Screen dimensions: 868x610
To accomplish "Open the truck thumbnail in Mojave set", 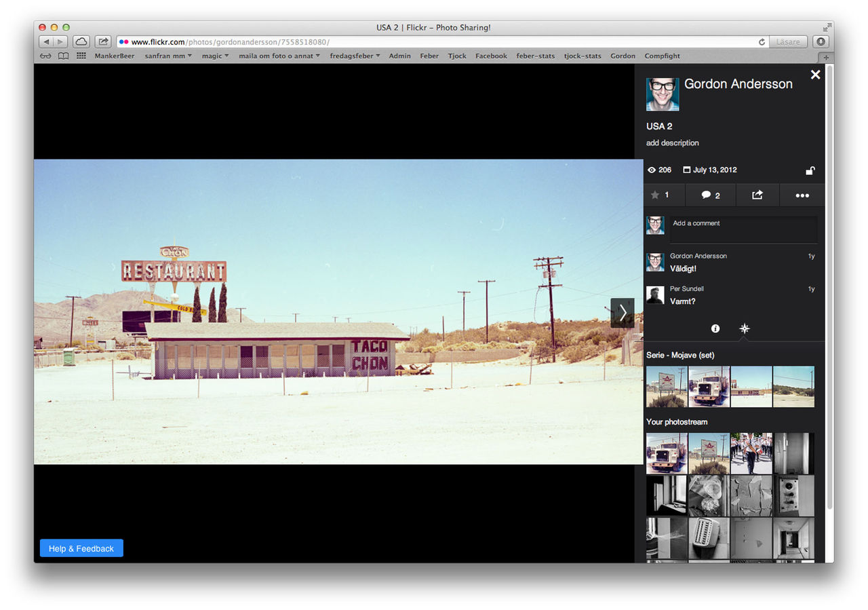I will point(709,387).
